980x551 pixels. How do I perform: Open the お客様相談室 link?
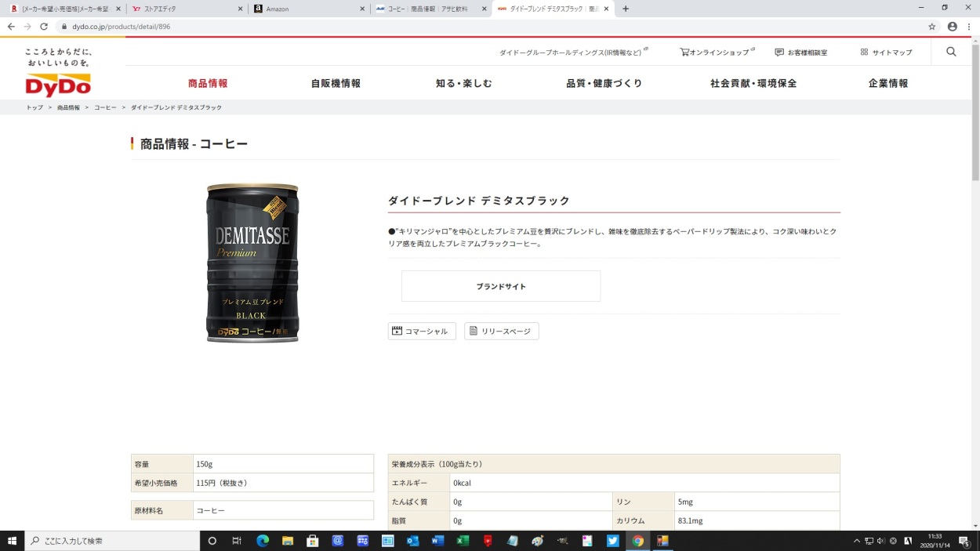[x=801, y=53]
